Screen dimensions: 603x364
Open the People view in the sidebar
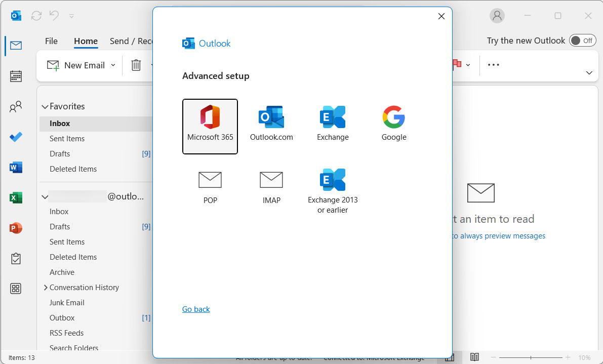click(16, 106)
